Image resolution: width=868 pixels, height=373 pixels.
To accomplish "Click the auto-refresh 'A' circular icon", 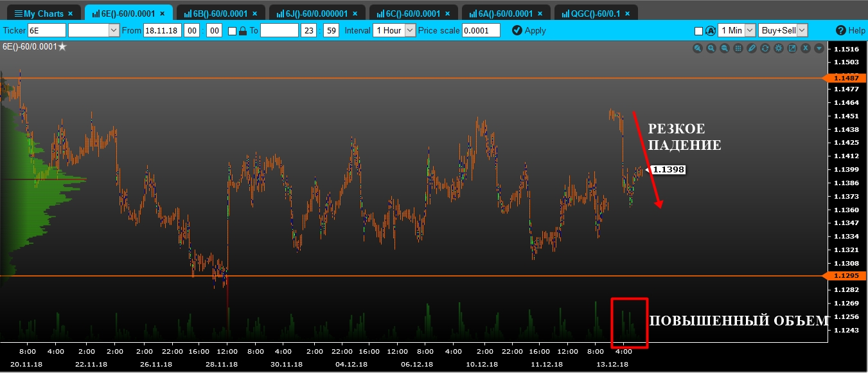I will coord(711,30).
